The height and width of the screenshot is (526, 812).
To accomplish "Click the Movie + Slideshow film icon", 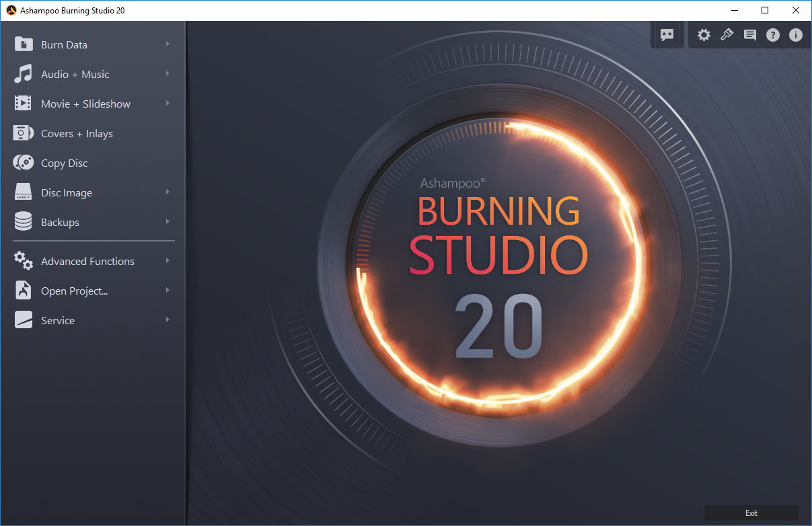I will tap(24, 104).
